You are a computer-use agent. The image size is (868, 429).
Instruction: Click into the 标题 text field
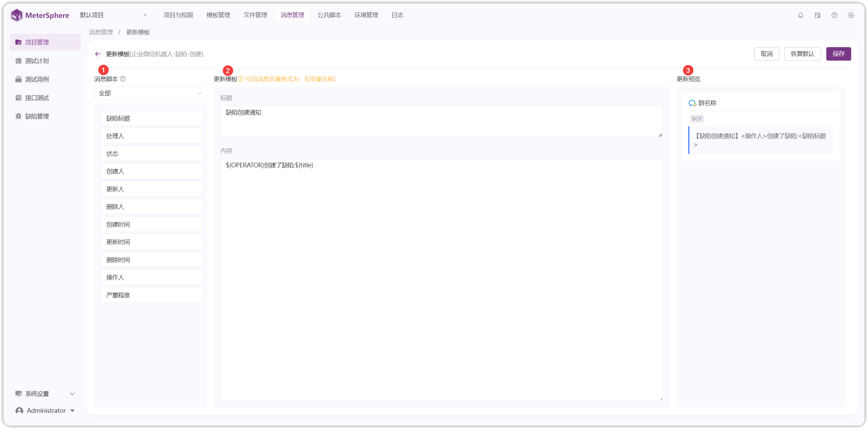(x=441, y=122)
